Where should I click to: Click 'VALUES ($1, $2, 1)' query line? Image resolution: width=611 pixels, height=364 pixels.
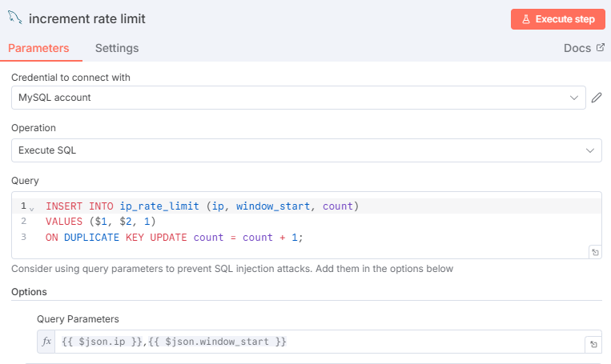(x=101, y=222)
